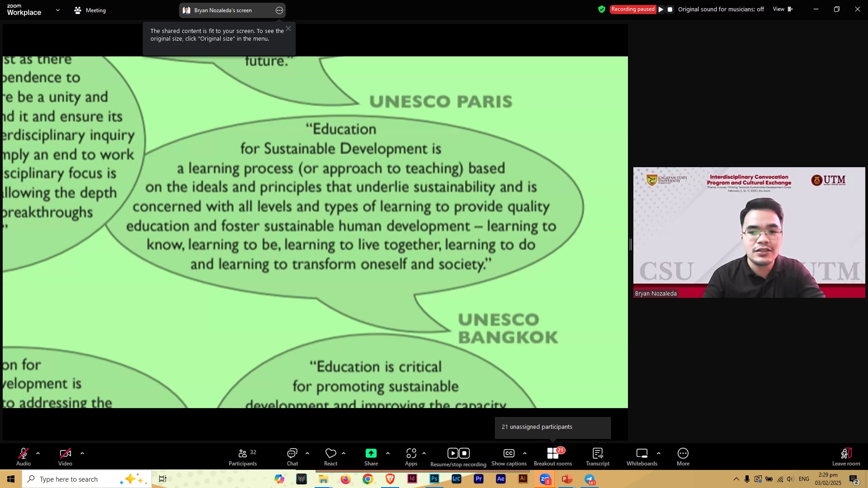Select Bryan Nozaleda's video thumbnail
868x488 pixels.
[x=749, y=232]
